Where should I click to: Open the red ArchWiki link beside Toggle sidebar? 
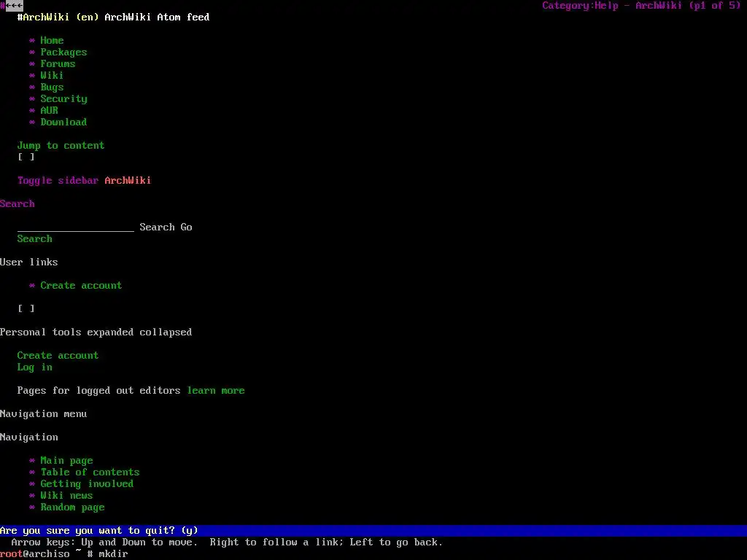[128, 181]
